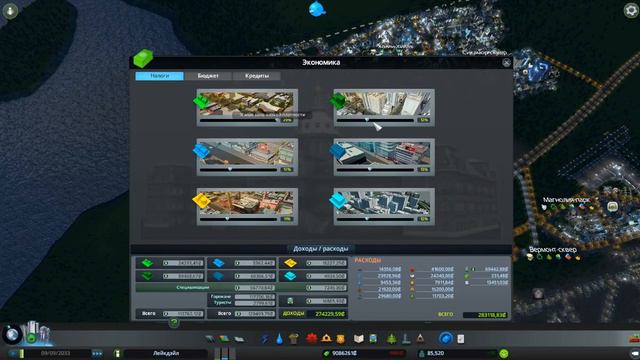Image resolution: width=640 pixels, height=360 pixels.
Task: Click the 12% high-density residential tax value
Action: (424, 120)
